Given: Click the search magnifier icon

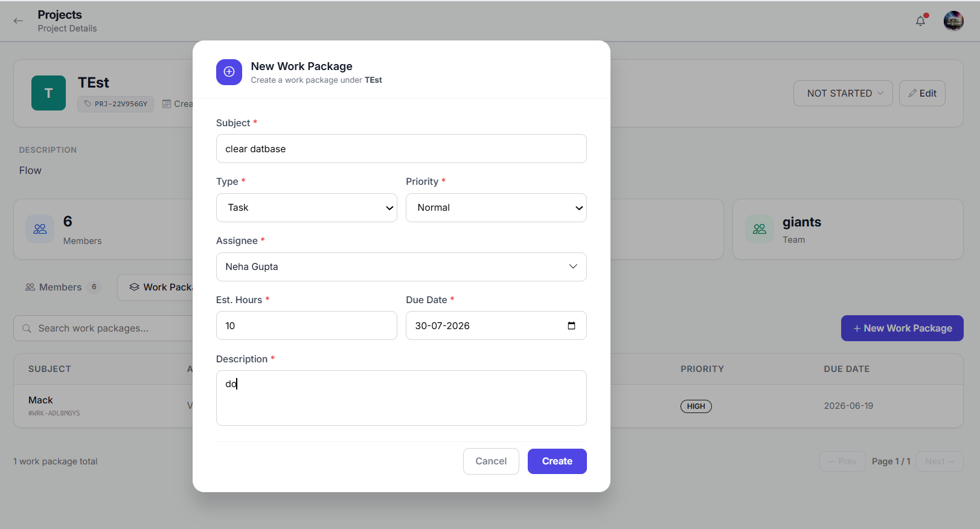Looking at the screenshot, I should click(27, 329).
